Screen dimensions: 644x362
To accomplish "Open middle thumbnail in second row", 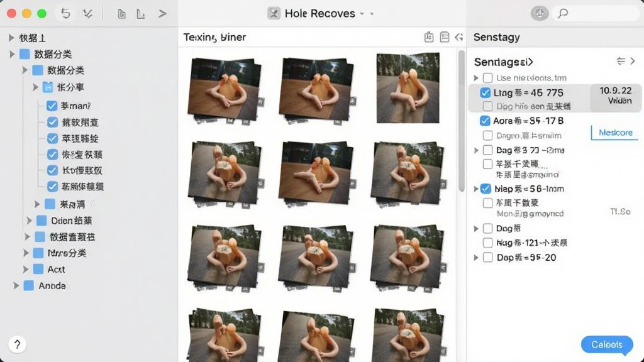I will tap(316, 174).
